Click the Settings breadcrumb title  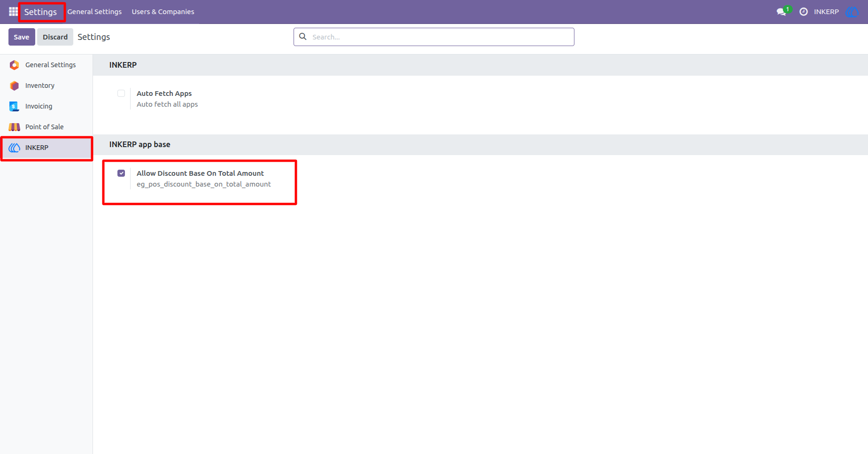click(93, 37)
